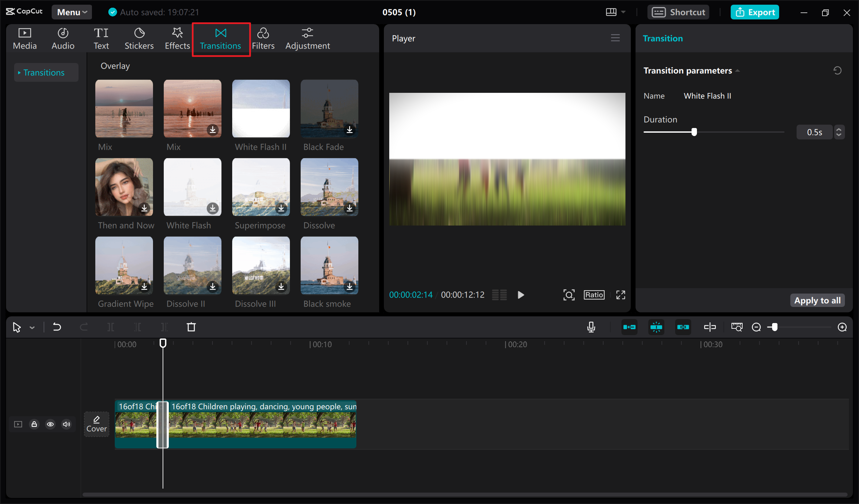The height and width of the screenshot is (504, 859).
Task: Adjust the transition Duration slider
Action: [x=694, y=132]
